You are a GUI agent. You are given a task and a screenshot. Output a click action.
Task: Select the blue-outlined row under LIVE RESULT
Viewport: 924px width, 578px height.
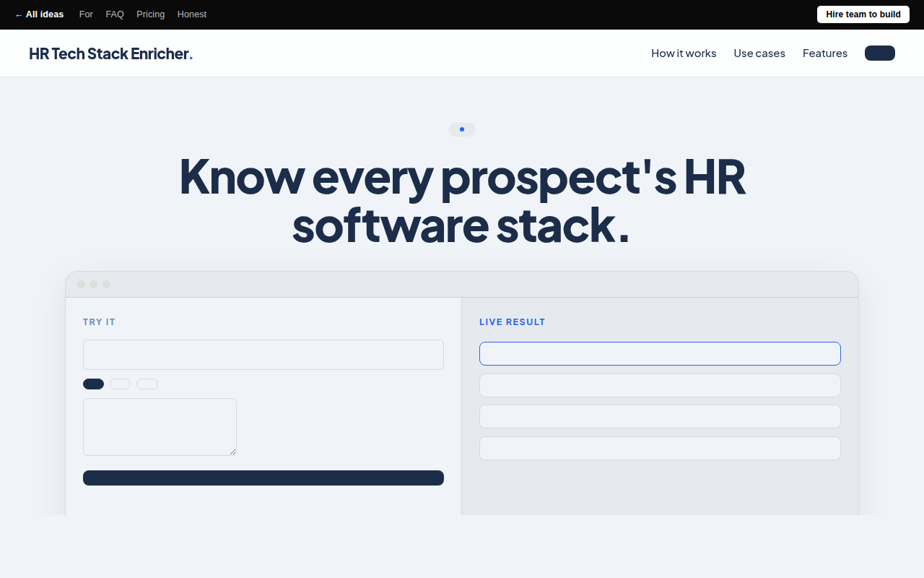tap(660, 353)
